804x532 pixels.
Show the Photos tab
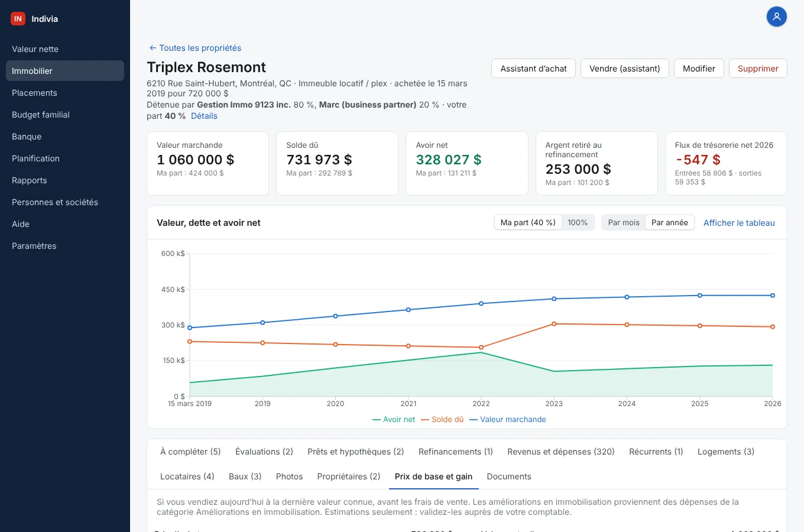click(290, 476)
